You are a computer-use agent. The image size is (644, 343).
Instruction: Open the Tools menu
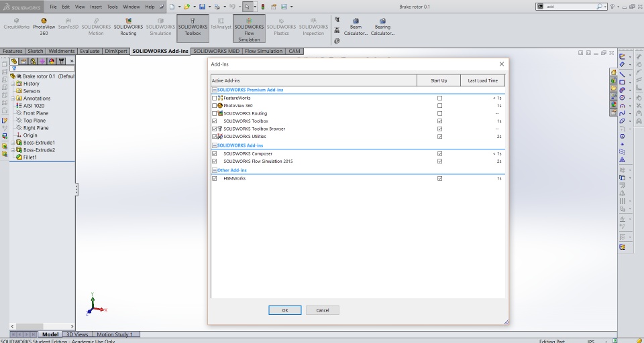coord(112,7)
